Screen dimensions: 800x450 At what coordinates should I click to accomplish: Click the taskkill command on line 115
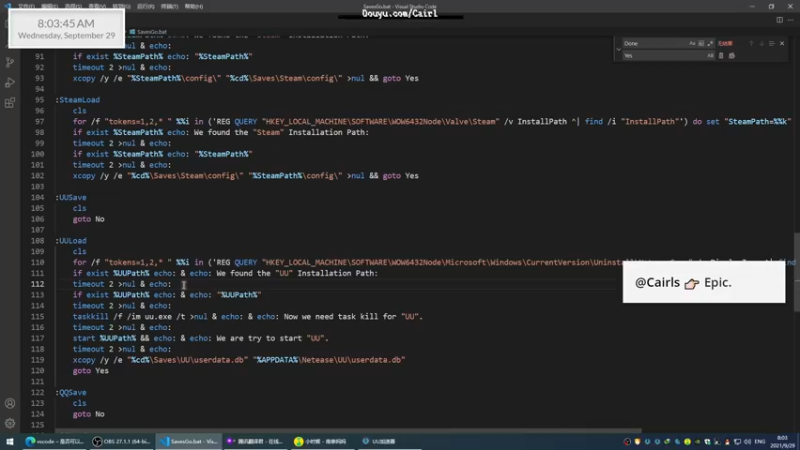[90, 316]
